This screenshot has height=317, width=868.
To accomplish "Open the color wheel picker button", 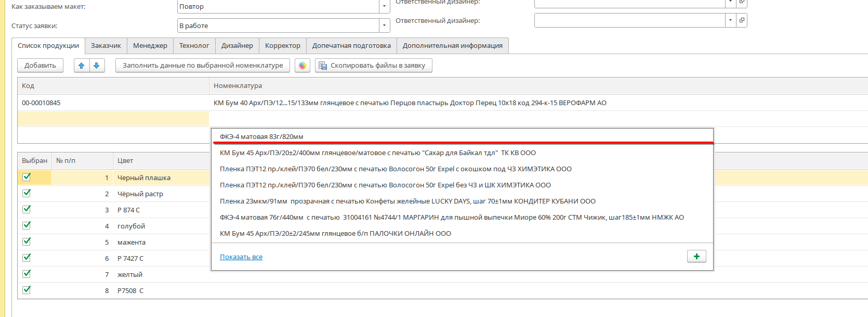I will [x=303, y=66].
